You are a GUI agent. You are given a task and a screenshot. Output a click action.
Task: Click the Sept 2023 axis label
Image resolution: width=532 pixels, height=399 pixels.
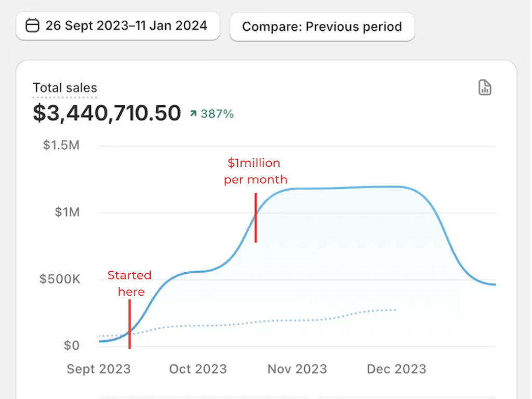(99, 369)
